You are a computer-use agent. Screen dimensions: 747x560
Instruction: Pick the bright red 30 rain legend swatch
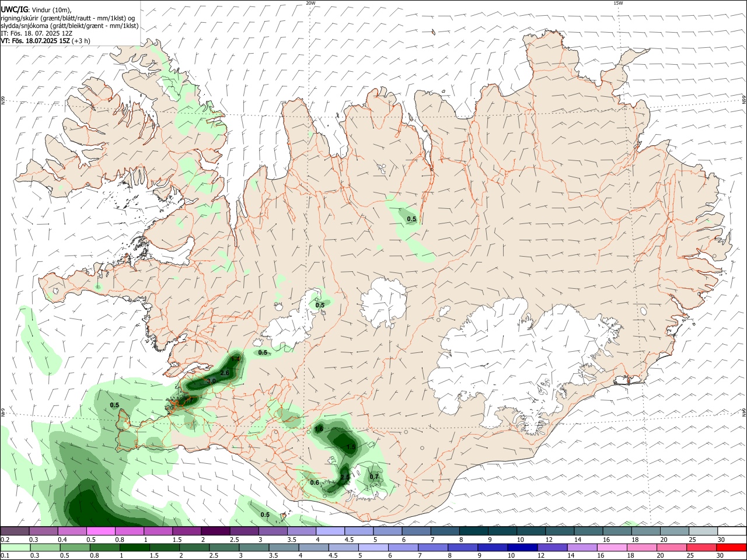click(x=732, y=548)
